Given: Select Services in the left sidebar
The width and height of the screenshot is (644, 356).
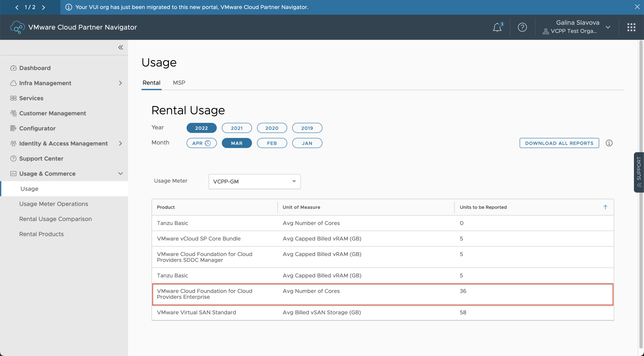Looking at the screenshot, I should (31, 98).
